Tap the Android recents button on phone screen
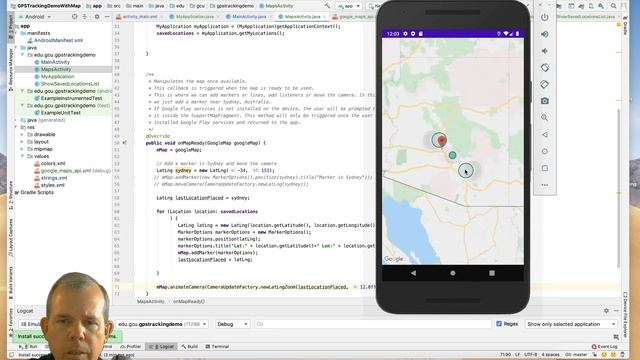Image resolution: width=640 pixels, height=360 pixels. pos(492,273)
